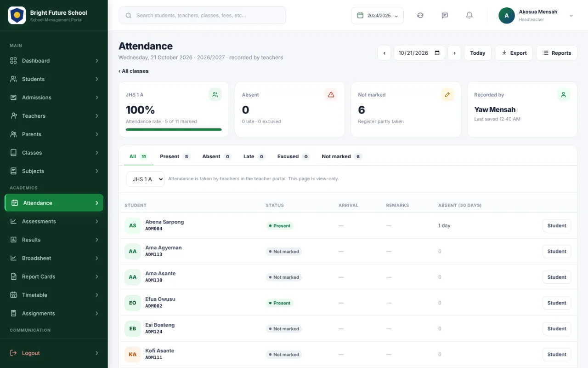This screenshot has height=368, width=588.
Task: Expand the Broadsheet menu chevron
Action: tap(97, 258)
